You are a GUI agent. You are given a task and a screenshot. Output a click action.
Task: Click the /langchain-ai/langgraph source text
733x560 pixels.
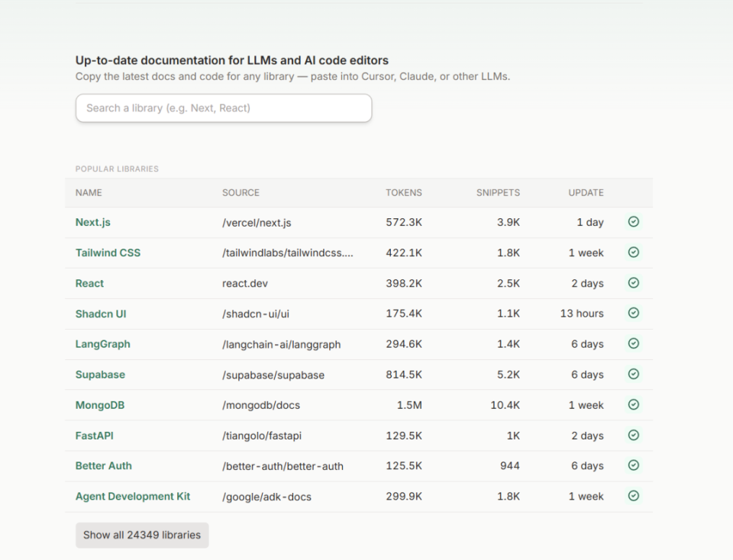point(282,345)
